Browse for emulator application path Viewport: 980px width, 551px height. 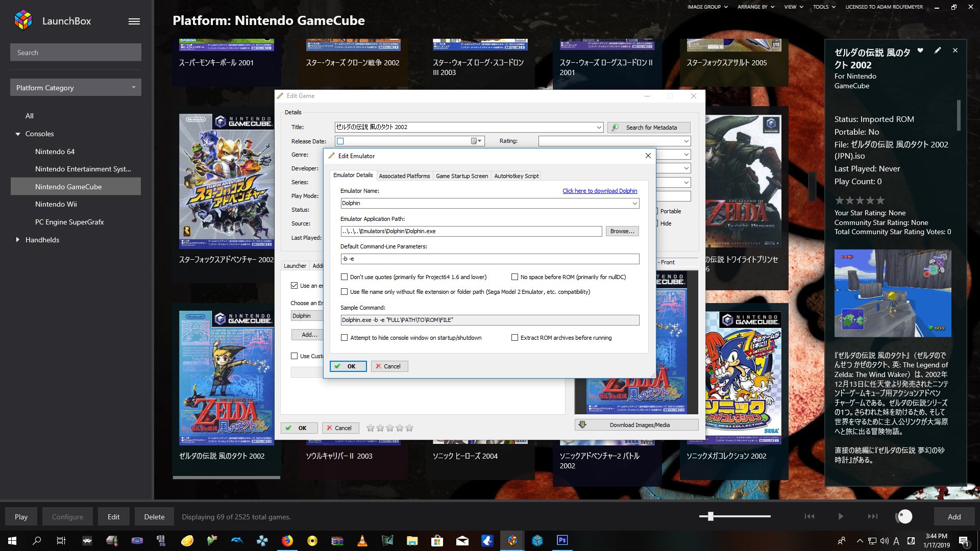click(622, 231)
